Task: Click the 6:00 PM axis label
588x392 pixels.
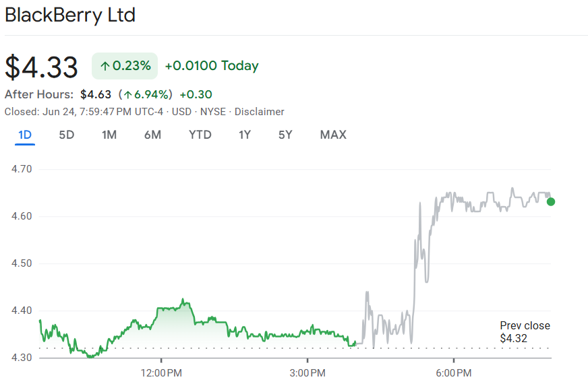Action: (453, 373)
